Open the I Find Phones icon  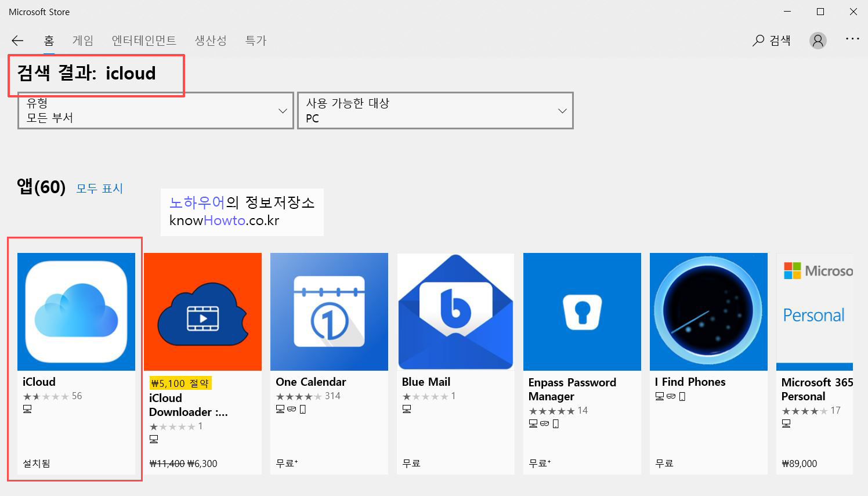[x=708, y=312]
